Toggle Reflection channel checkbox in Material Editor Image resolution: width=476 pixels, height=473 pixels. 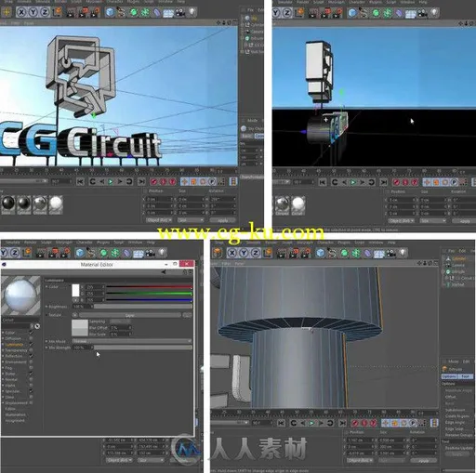[x=31, y=356]
